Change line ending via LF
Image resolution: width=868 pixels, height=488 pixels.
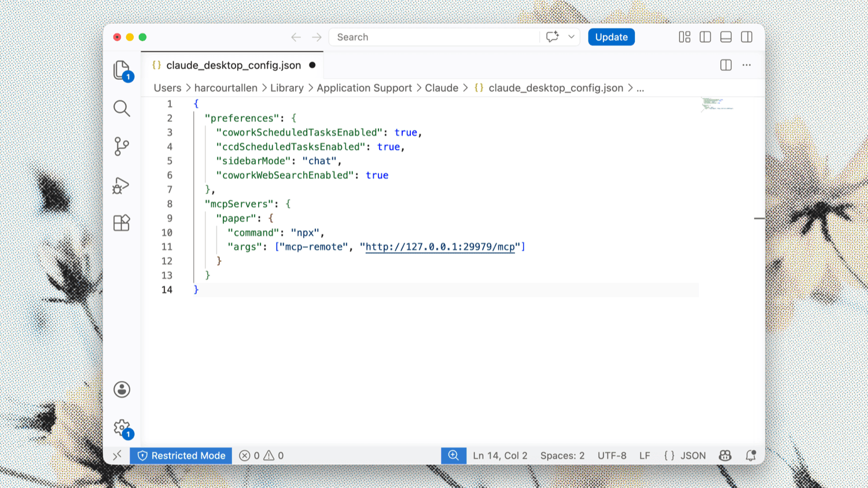pos(645,456)
